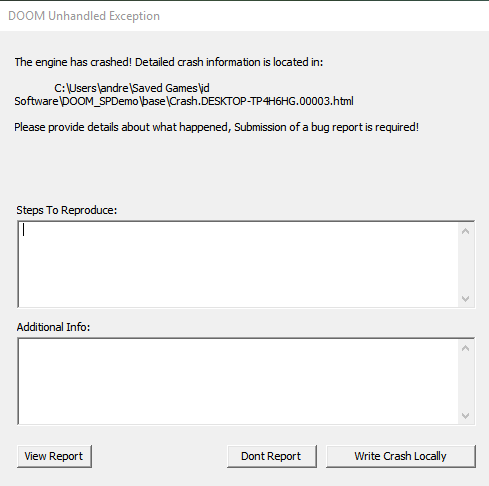Image resolution: width=489 pixels, height=486 pixels.
Task: Click the Crash.DESKTOP-TP4H6HG.00003.html filename text
Action: (x=261, y=101)
